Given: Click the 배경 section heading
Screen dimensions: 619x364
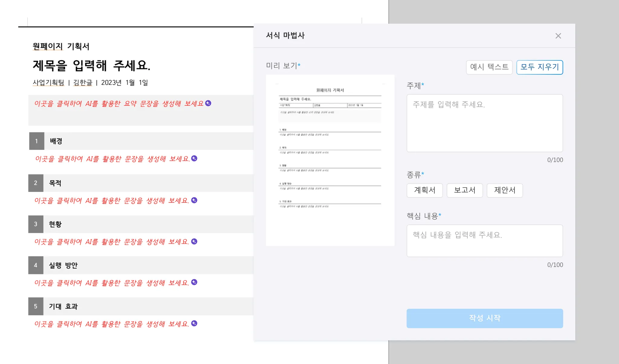Looking at the screenshot, I should point(56,141).
